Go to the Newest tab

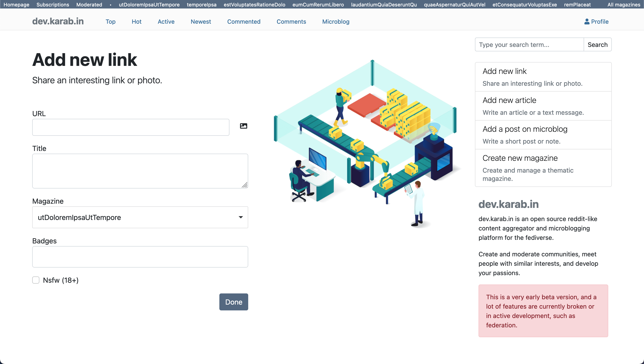tap(201, 22)
